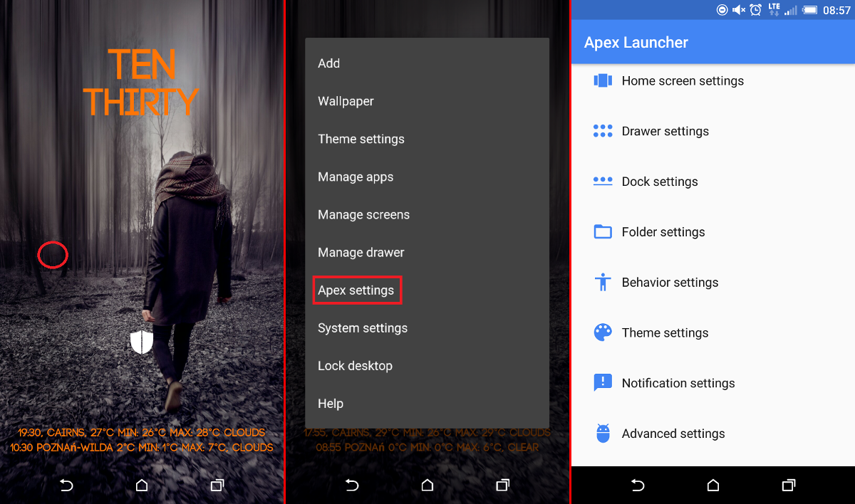Open Drawer settings label
Screen dimensions: 855x504
pos(665,132)
